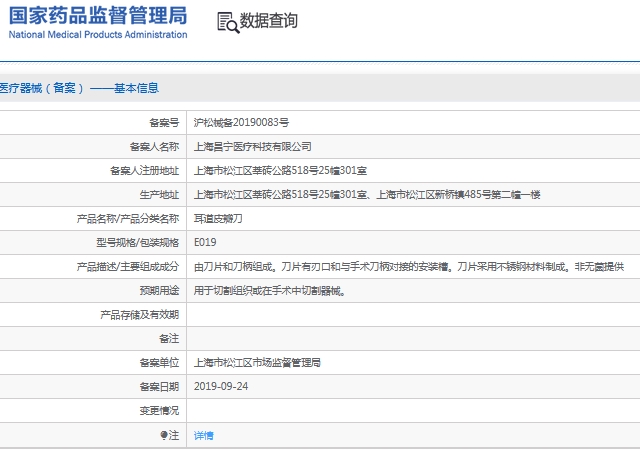Click the 生产地址 label

159,195
